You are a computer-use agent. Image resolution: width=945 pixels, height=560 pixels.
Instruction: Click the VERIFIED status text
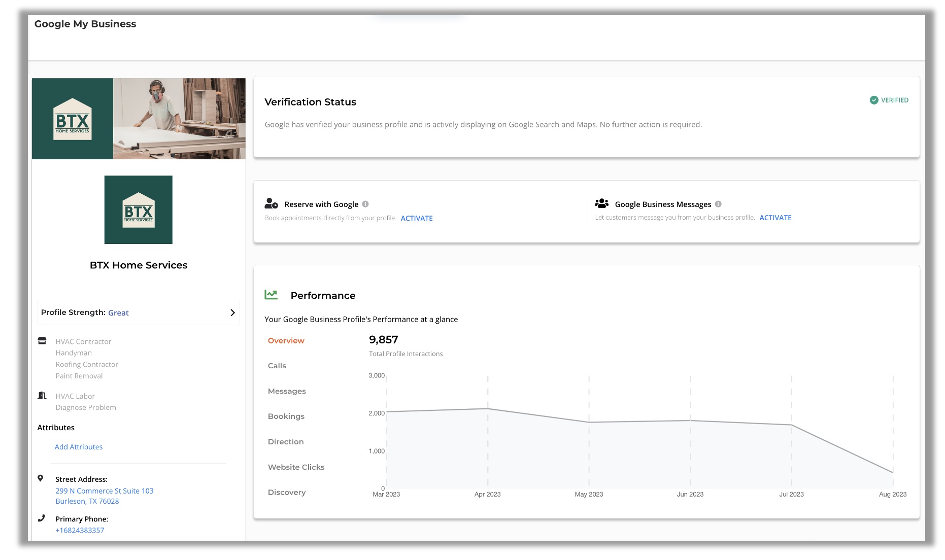tap(895, 100)
